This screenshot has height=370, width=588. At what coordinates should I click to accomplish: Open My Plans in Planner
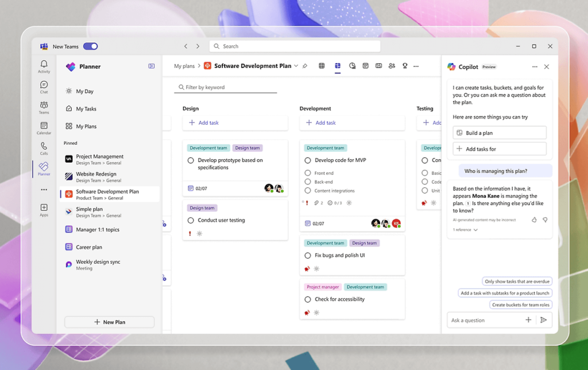(x=110, y=126)
